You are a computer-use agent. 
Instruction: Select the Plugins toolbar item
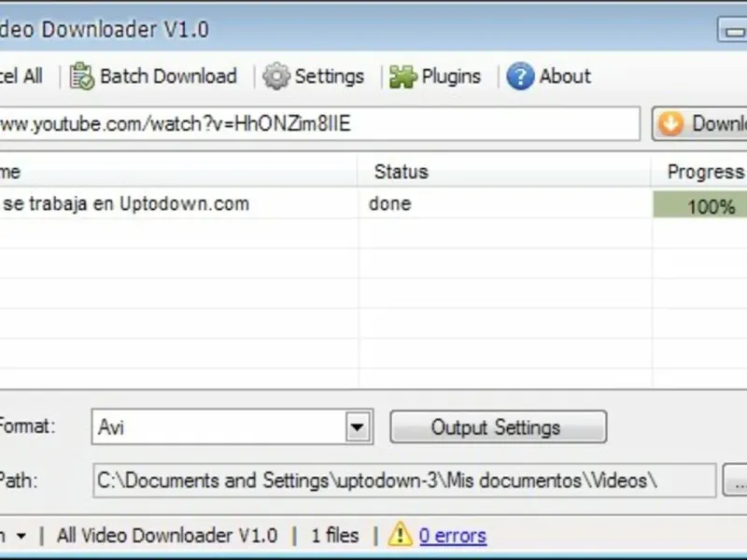click(x=435, y=77)
